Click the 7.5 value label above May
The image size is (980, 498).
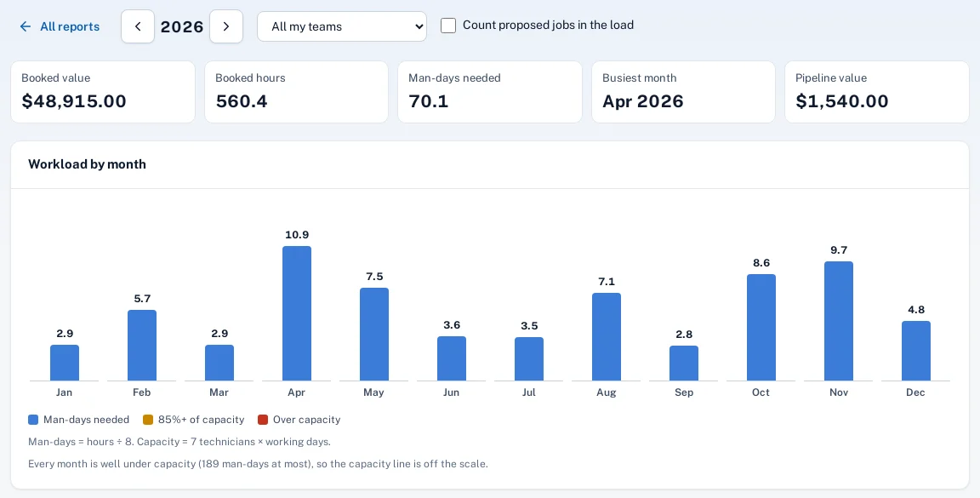[x=374, y=277]
